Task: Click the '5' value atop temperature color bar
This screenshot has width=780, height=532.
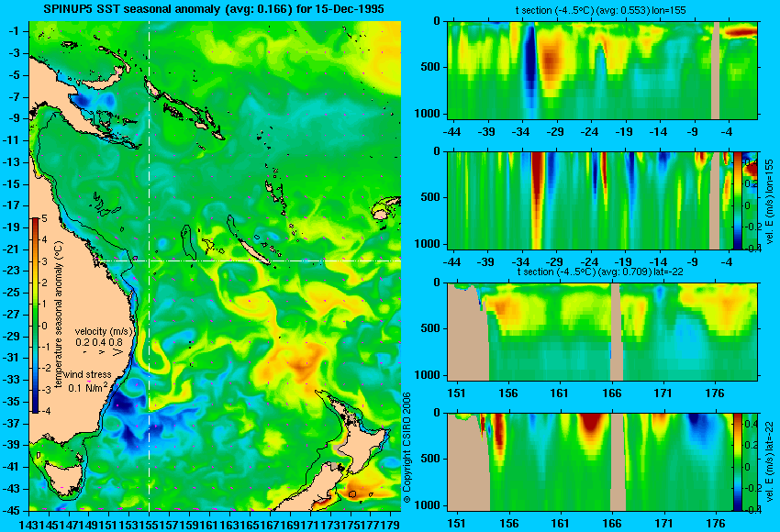Action: [44, 219]
